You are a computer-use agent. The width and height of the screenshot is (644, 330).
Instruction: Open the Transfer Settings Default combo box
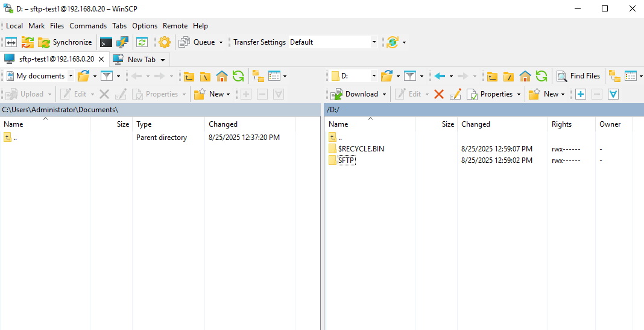(333, 42)
